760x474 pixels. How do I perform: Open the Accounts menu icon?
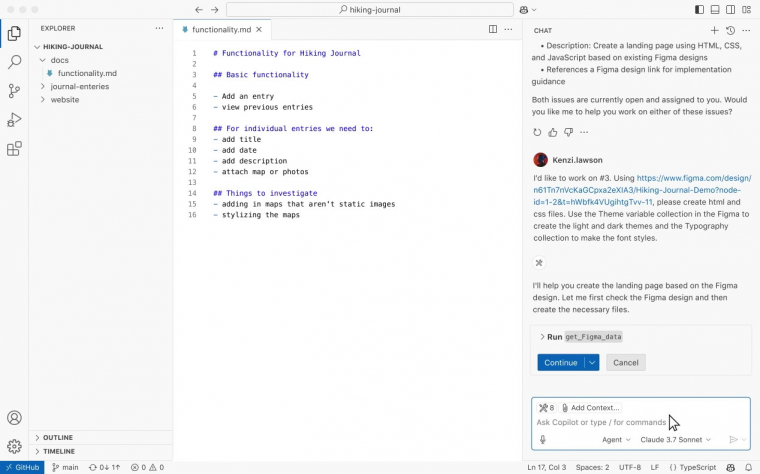(x=14, y=418)
